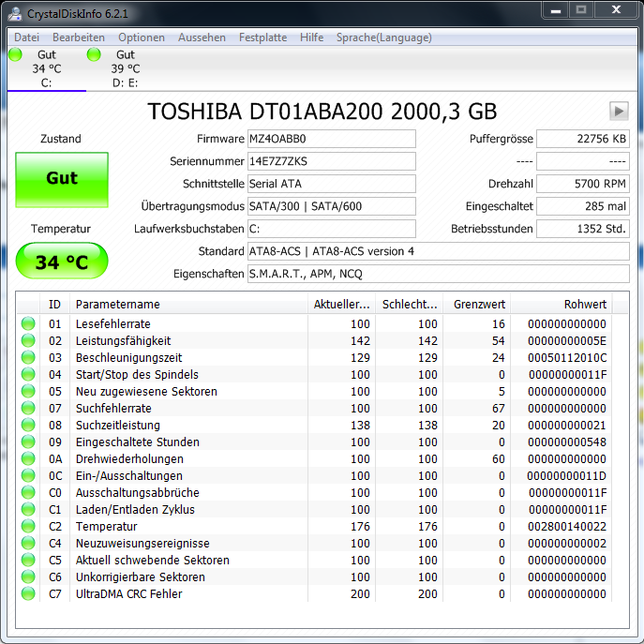Click the UltraDMA CRC Fehler parameter name
Screen dimensions: 644x644
tap(129, 594)
